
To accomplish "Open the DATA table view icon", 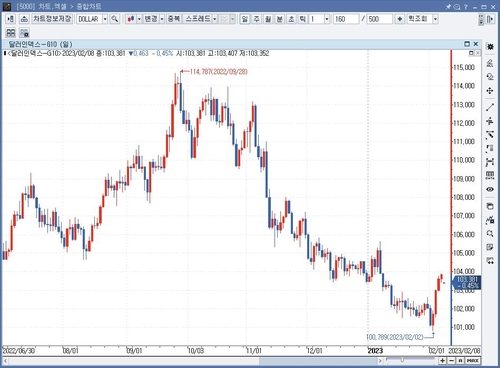I will pyautogui.click(x=490, y=175).
